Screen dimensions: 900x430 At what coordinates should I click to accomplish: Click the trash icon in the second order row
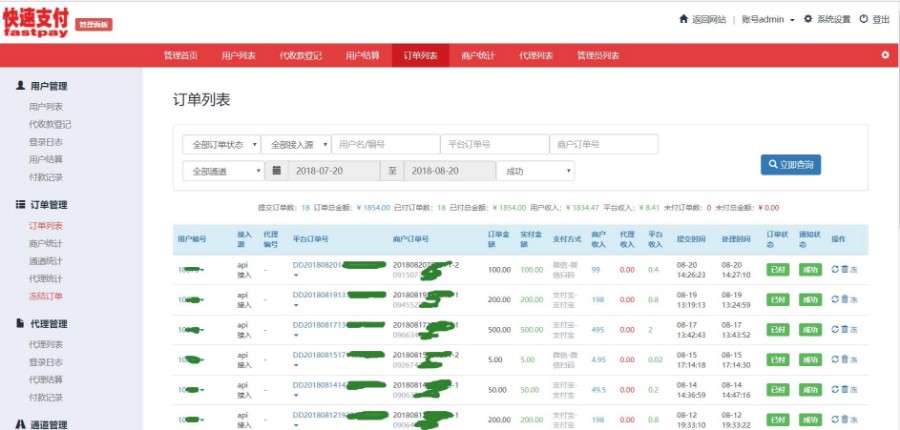click(x=845, y=299)
